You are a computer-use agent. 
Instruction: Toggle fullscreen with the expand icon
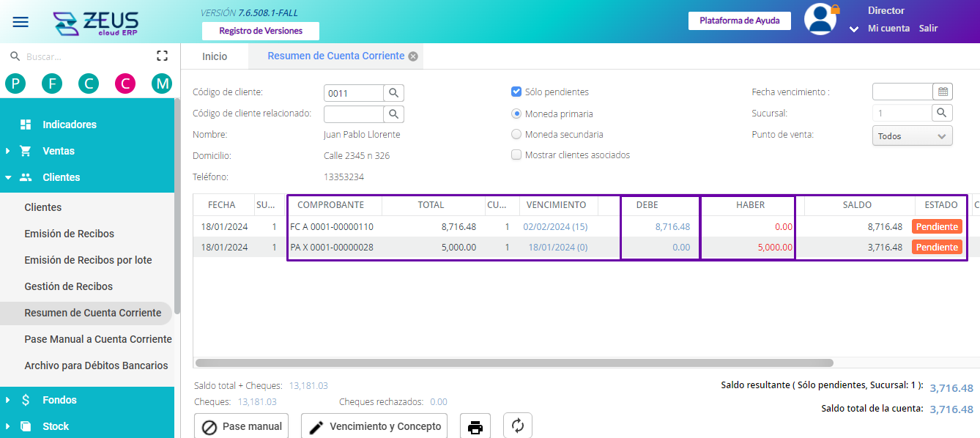point(162,56)
